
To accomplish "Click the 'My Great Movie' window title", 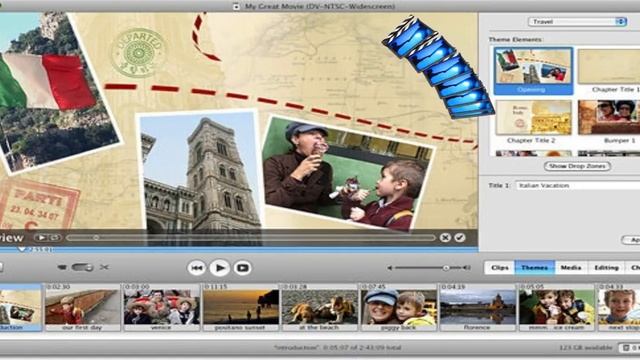I will click(x=320, y=6).
